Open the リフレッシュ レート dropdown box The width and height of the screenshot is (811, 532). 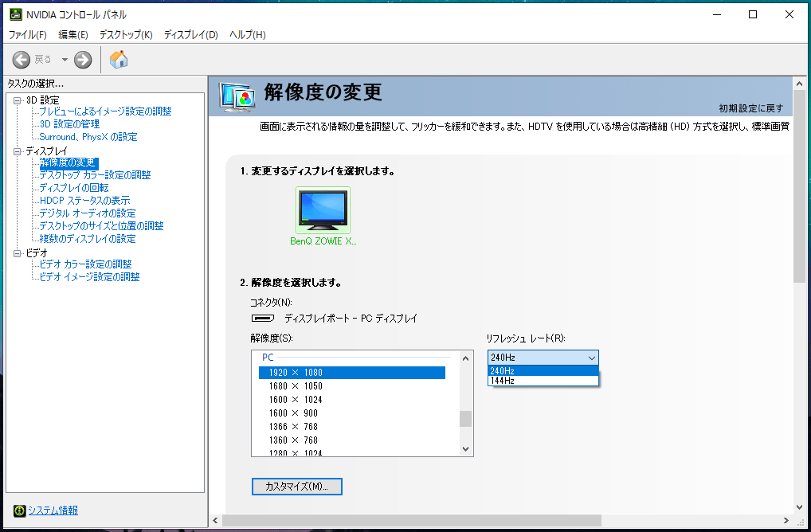(543, 358)
